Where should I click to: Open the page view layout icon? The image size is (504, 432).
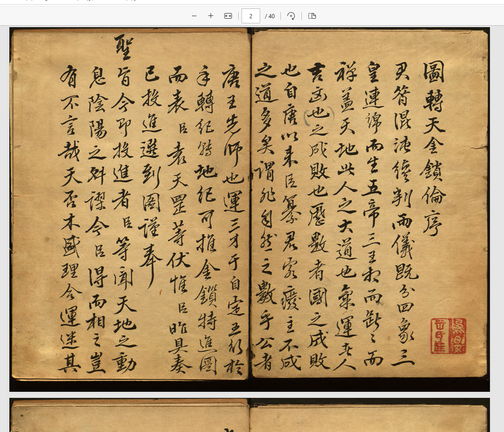312,16
